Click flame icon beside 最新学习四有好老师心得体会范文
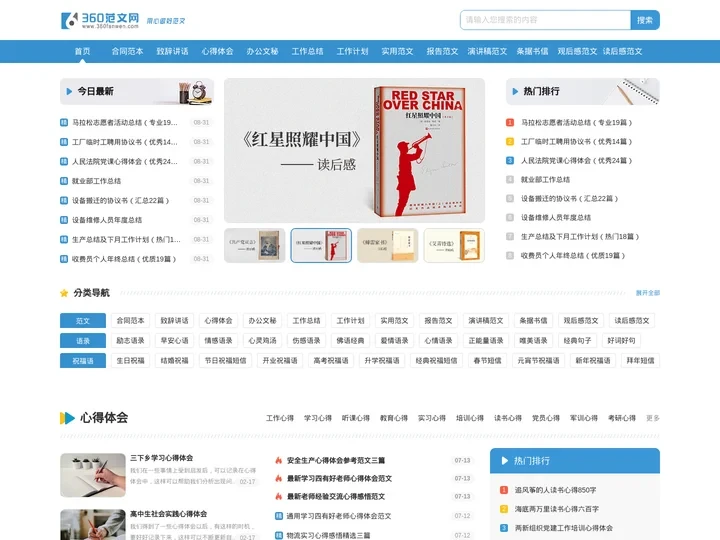 point(278,478)
